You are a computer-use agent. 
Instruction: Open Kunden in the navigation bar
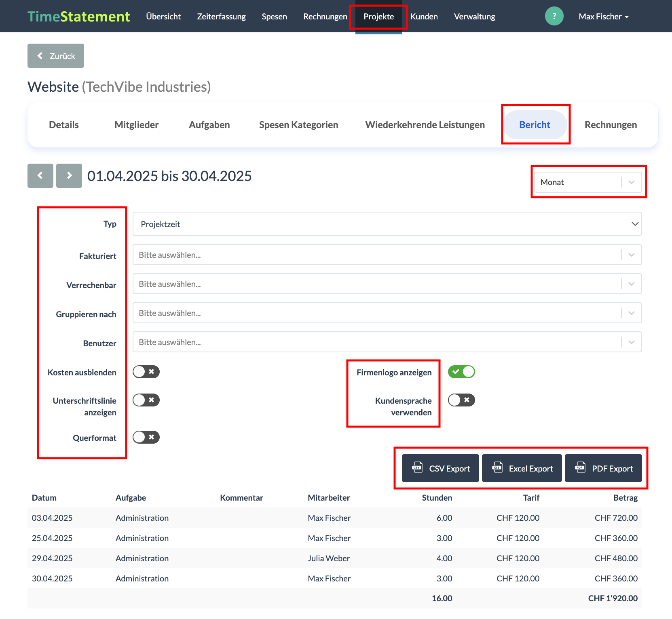click(x=424, y=17)
